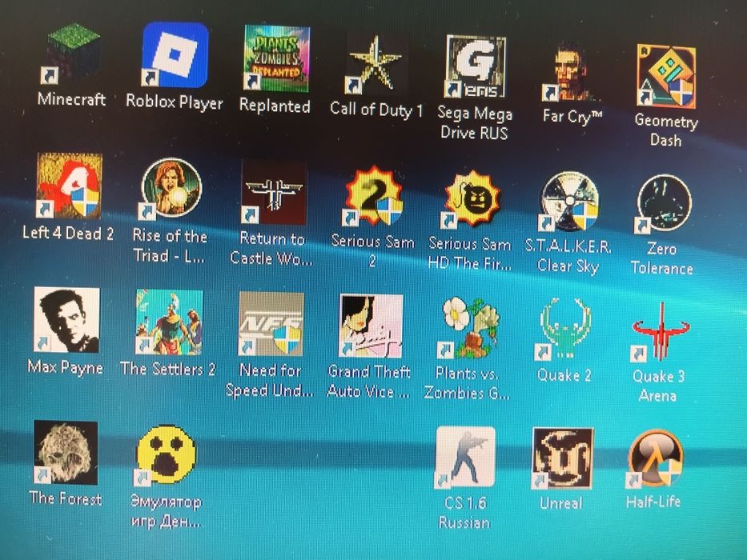Viewport: 747px width, 560px height.
Task: Launch the CS 1.6 Russian shortcut
Action: [x=465, y=457]
